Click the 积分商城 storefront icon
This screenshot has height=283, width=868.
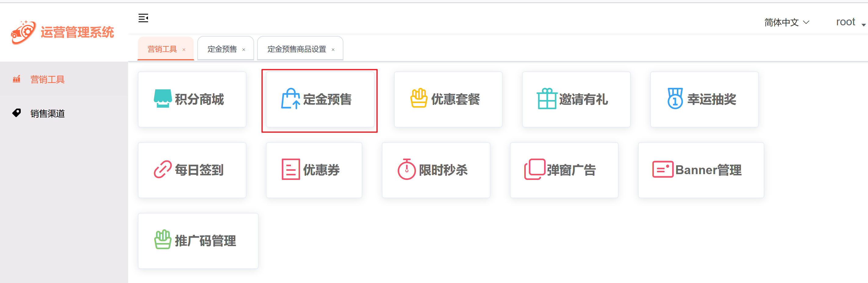point(163,99)
